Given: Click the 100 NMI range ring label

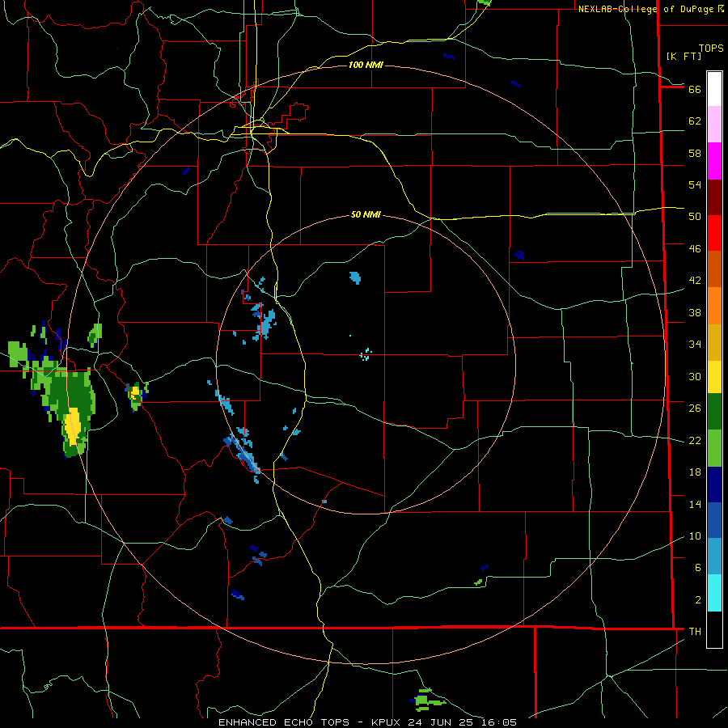Looking at the screenshot, I should point(366,65).
